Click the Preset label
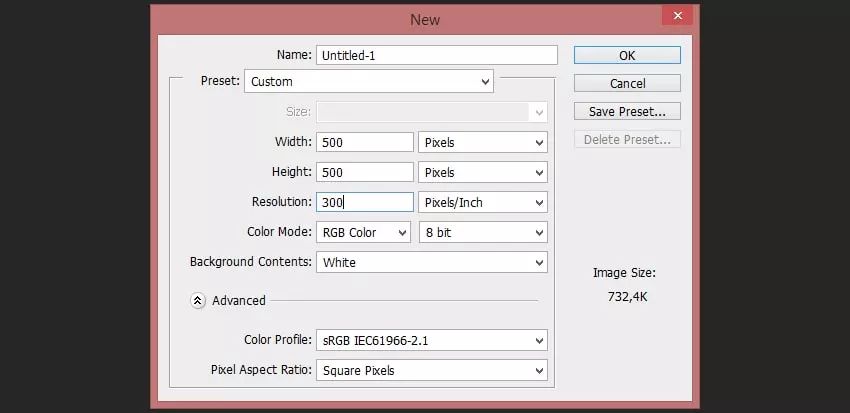Screen dimensions: 850x413 click(x=220, y=81)
